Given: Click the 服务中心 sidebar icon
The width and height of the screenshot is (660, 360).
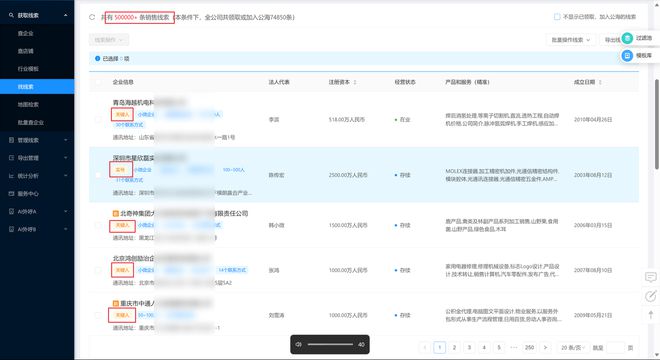Looking at the screenshot, I should pos(11,194).
